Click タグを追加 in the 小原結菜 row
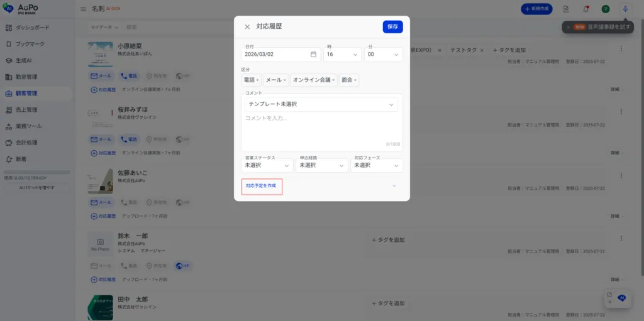 pyautogui.click(x=509, y=50)
